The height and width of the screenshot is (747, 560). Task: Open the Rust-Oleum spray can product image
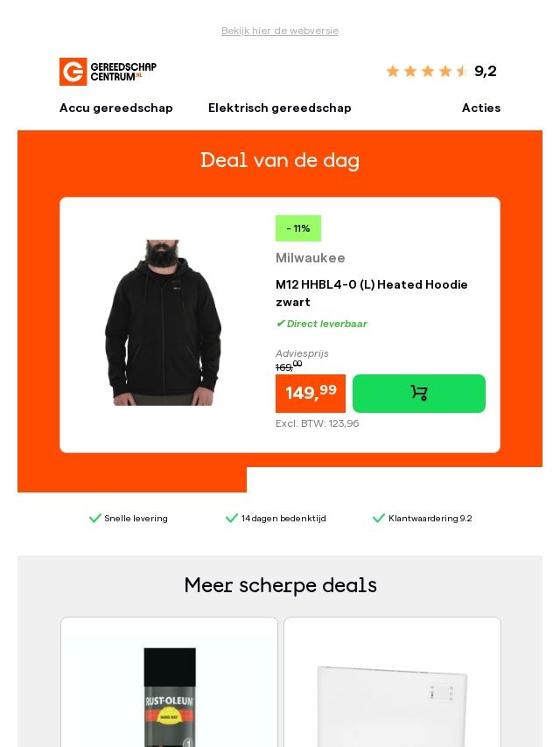click(x=170, y=697)
